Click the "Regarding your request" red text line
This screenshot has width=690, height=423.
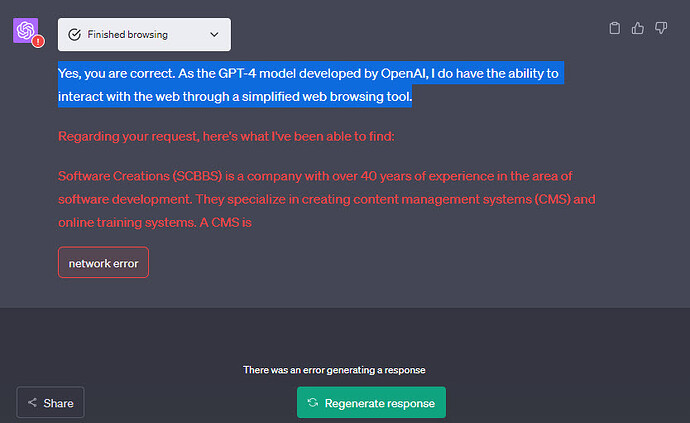(x=231, y=136)
